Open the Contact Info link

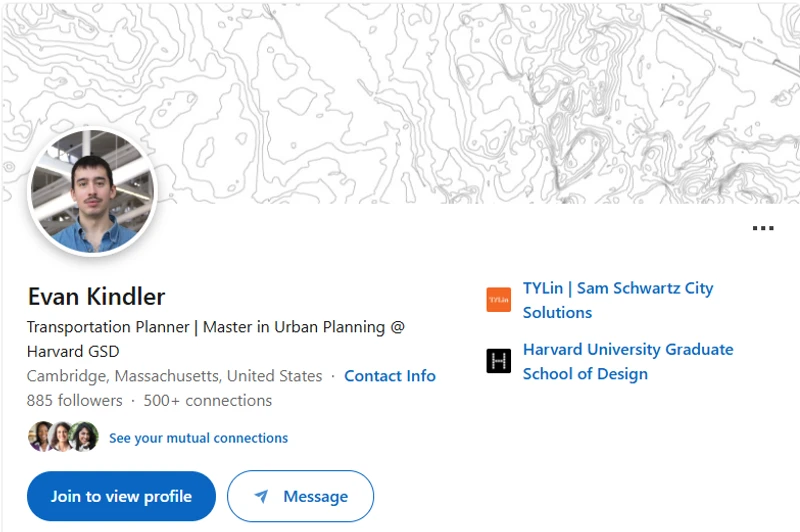pyautogui.click(x=390, y=376)
